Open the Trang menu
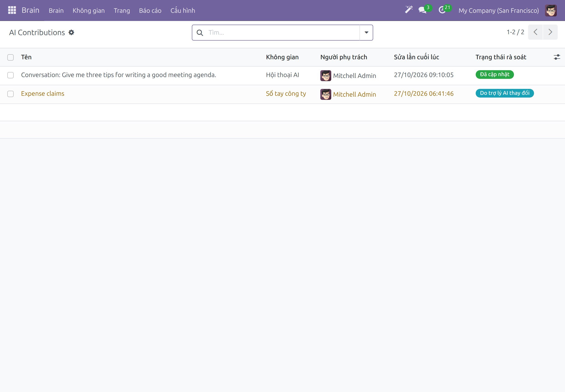The height and width of the screenshot is (392, 565). (122, 10)
